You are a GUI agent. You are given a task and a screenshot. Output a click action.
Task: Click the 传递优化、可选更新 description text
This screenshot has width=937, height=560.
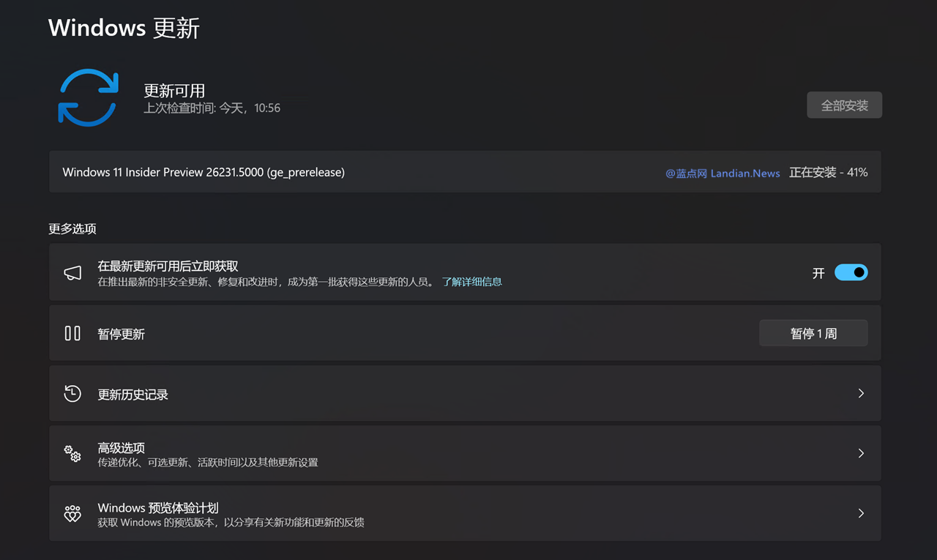pyautogui.click(x=208, y=463)
